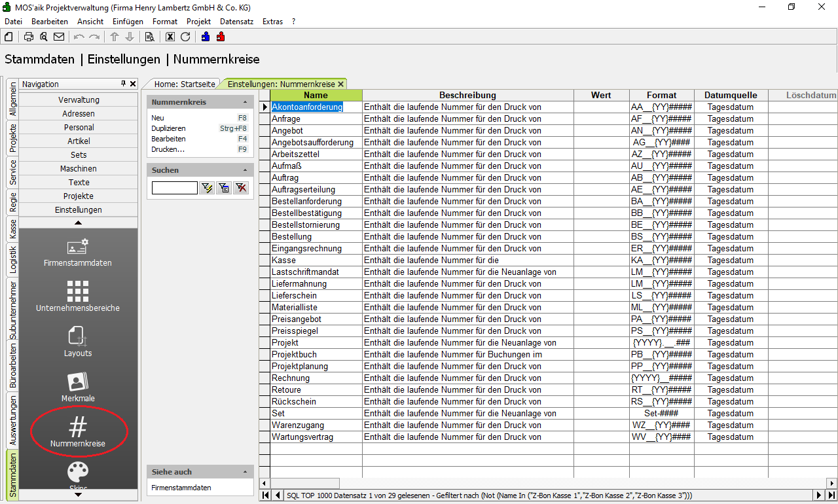Open the Adressen navigation group

[x=79, y=114]
